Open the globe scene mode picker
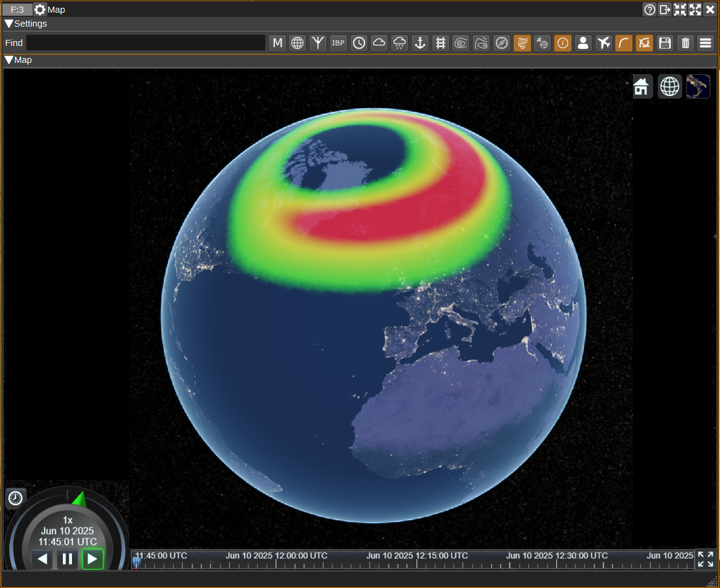The image size is (720, 588). pyautogui.click(x=670, y=86)
